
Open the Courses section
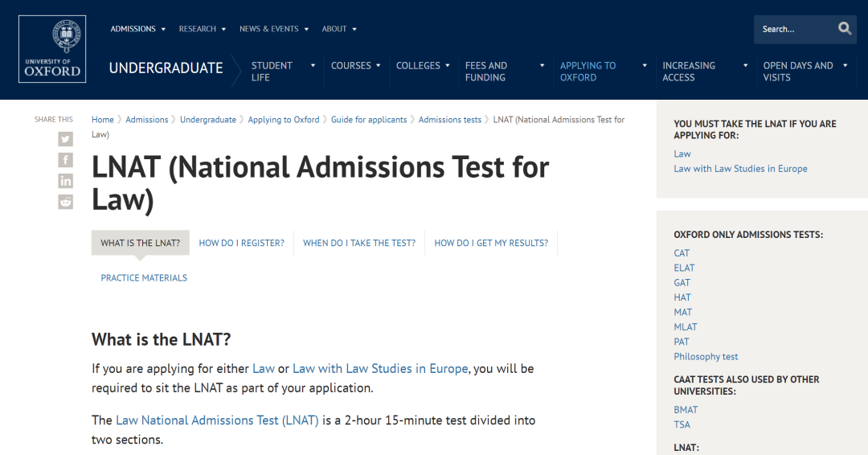[351, 65]
